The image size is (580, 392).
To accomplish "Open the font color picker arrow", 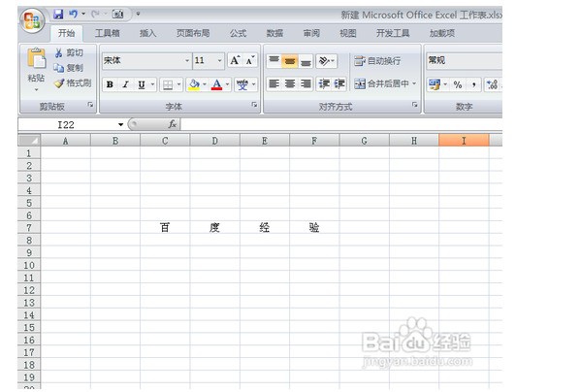I will pos(227,84).
